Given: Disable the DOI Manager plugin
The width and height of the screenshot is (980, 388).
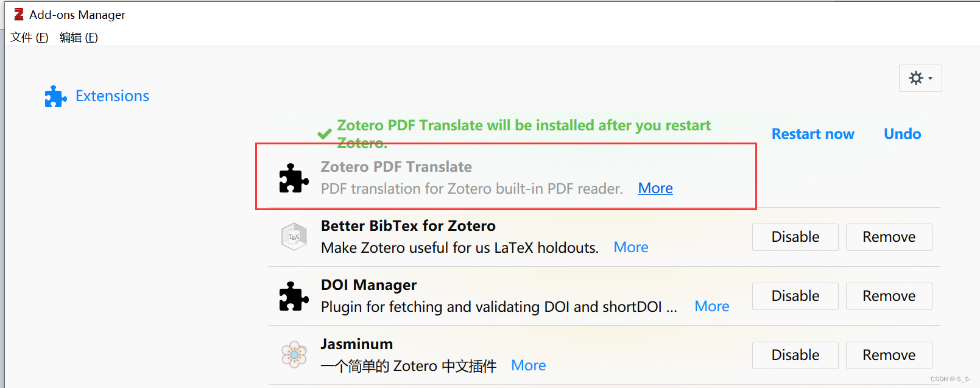Looking at the screenshot, I should 795,296.
